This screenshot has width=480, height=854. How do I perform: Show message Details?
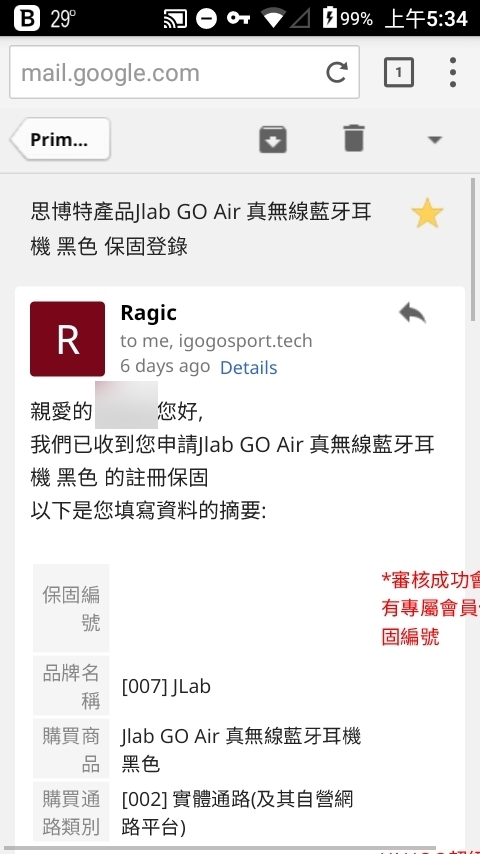[x=248, y=368]
